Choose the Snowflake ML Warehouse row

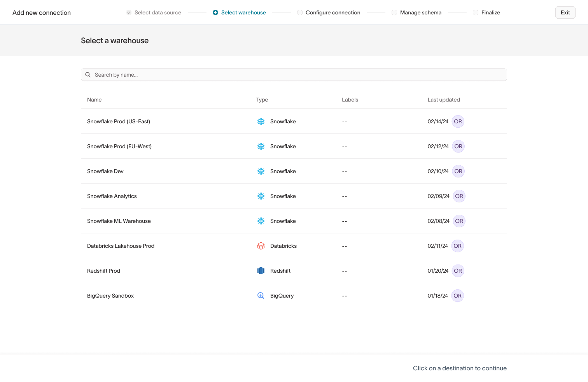coord(119,221)
